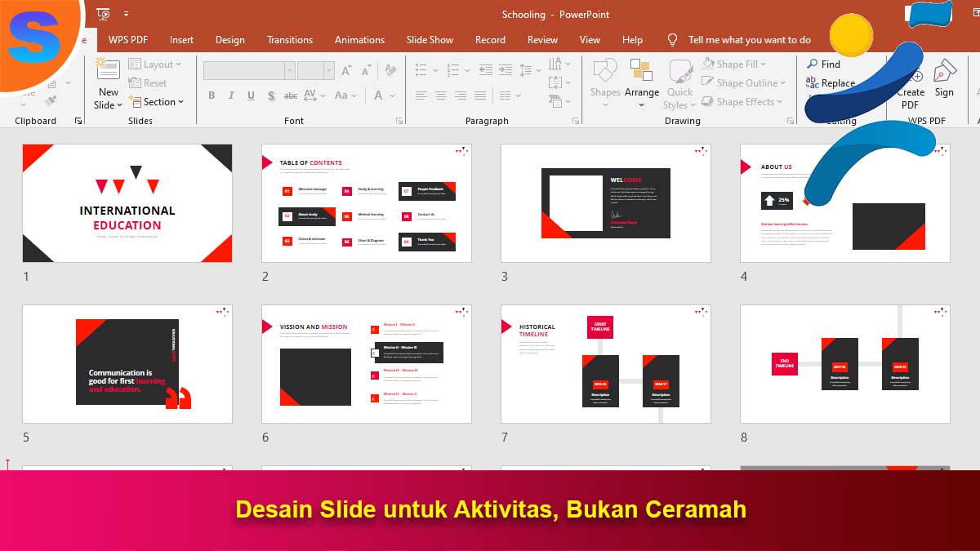Click the New Slide icon
This screenshot has height=551, width=980.
tap(109, 70)
